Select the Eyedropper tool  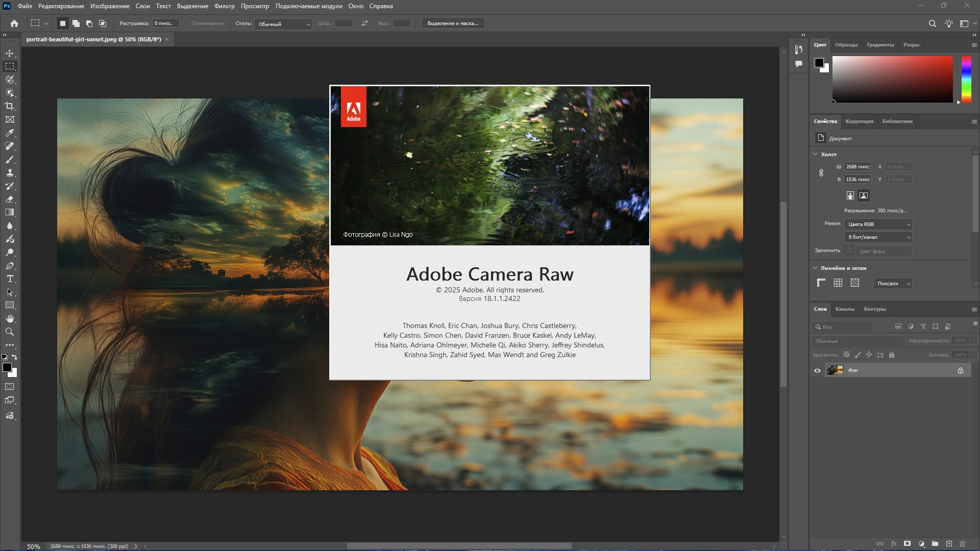(10, 133)
